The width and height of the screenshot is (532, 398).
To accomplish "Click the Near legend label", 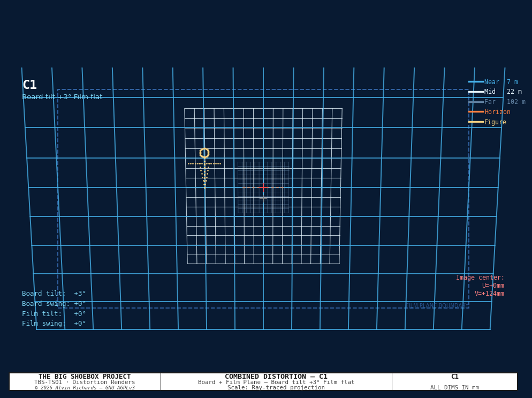I will (x=492, y=82).
